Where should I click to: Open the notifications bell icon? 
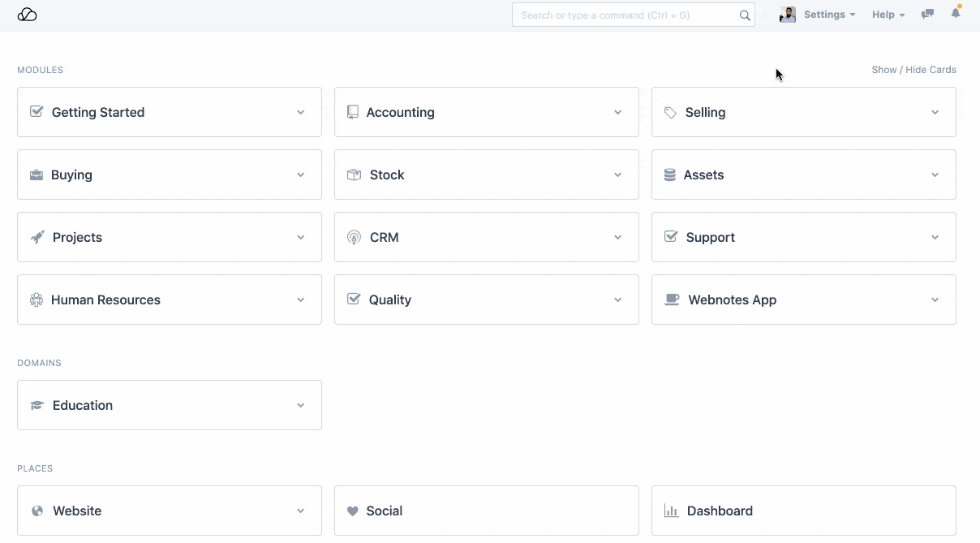956,14
